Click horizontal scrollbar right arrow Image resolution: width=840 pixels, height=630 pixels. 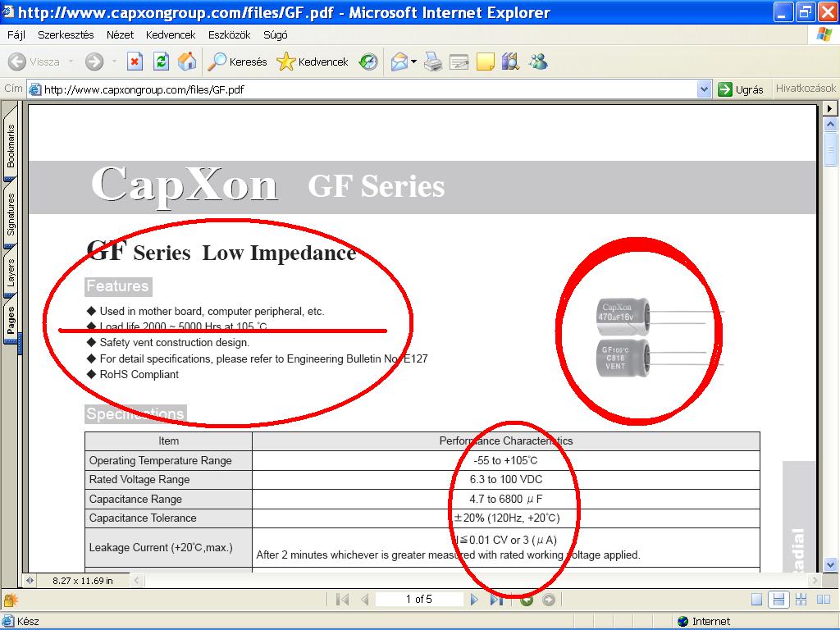pyautogui.click(x=815, y=580)
